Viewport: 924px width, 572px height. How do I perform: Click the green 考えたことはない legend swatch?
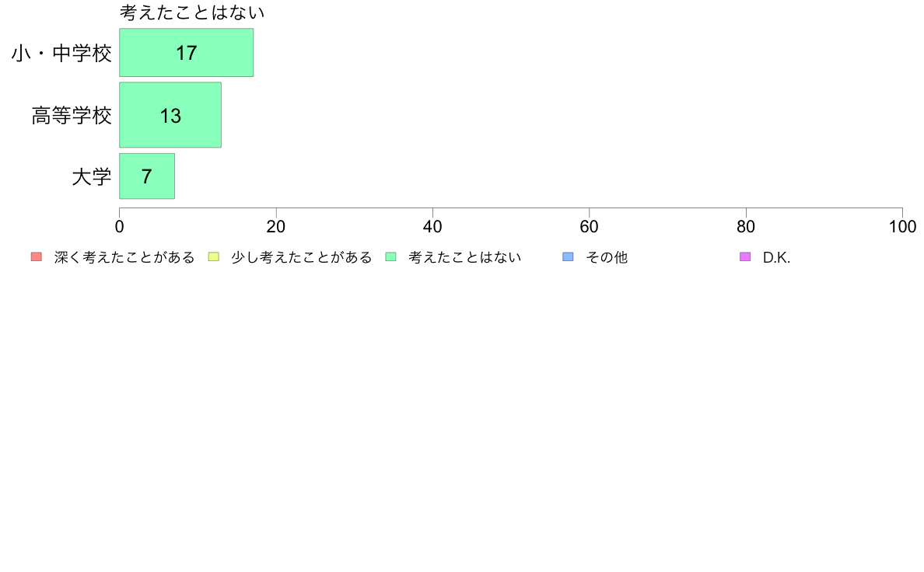(x=390, y=256)
